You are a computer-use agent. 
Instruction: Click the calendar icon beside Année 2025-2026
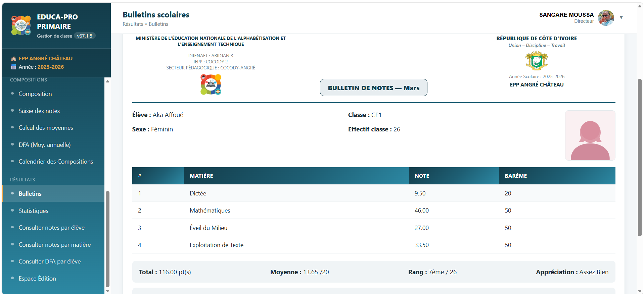pos(13,67)
